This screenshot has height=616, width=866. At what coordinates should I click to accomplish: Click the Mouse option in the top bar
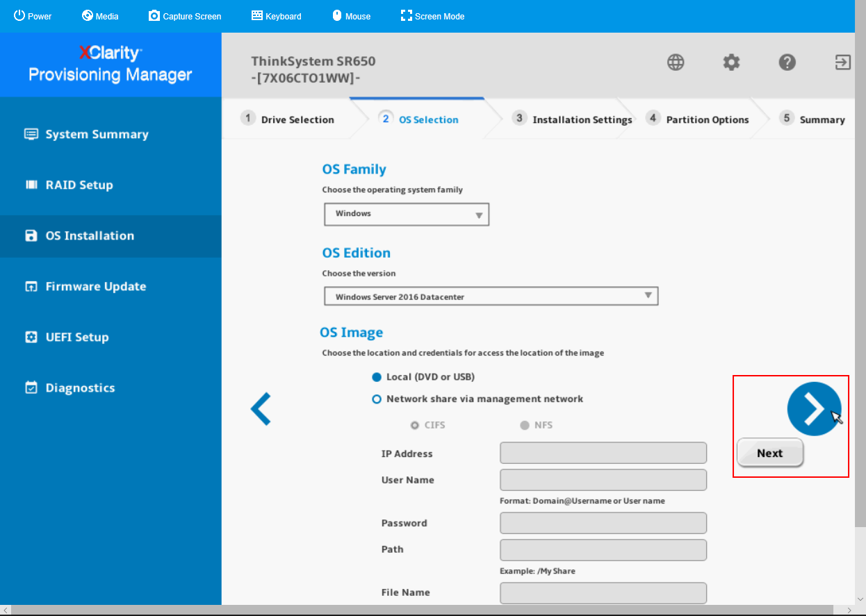coord(351,16)
